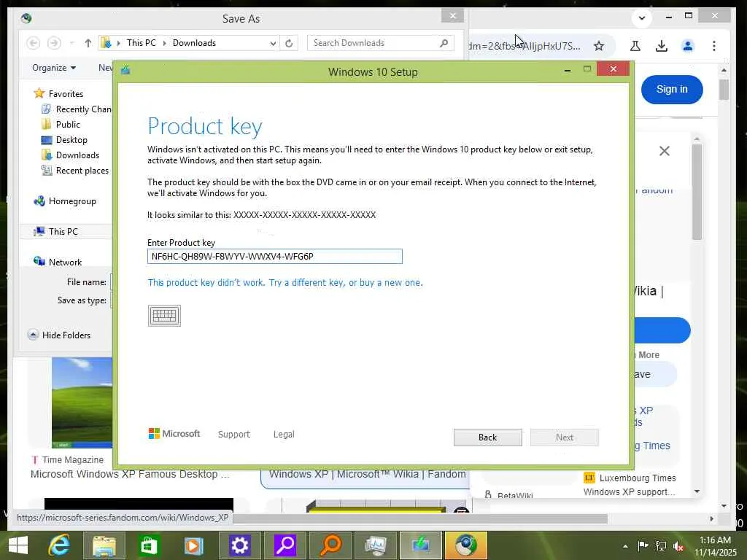This screenshot has width=747, height=560.
Task: Close the image preview panel with X
Action: [664, 151]
